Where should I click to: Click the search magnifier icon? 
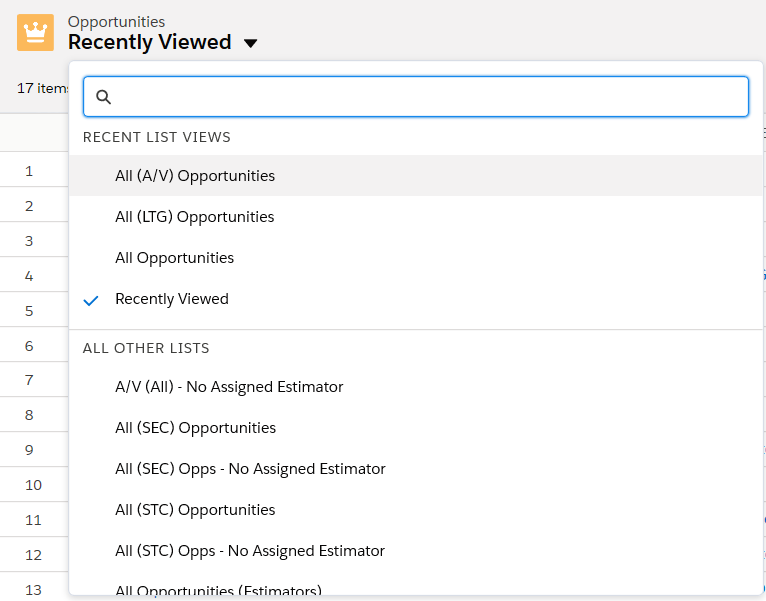click(103, 97)
